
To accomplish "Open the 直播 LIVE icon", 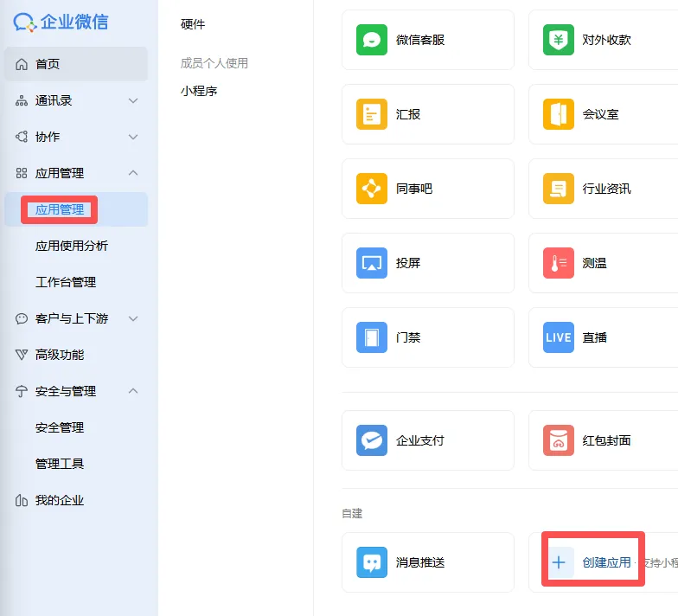I will coord(559,337).
